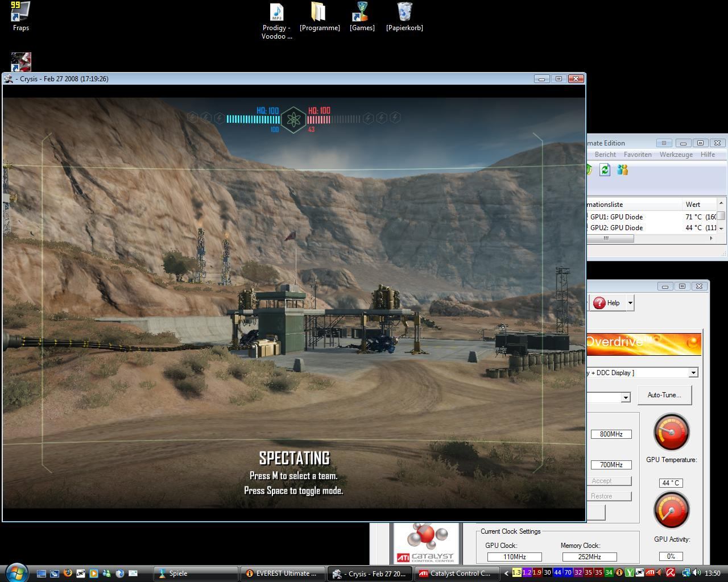Click the red Avira umbrella tray icon
This screenshot has height=582, width=728.
671,573
